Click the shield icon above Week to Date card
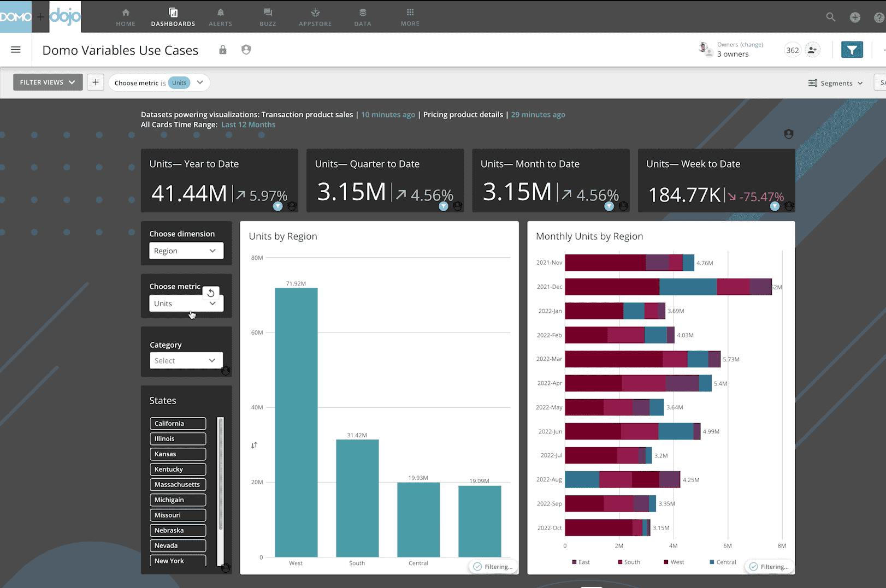 click(788, 134)
